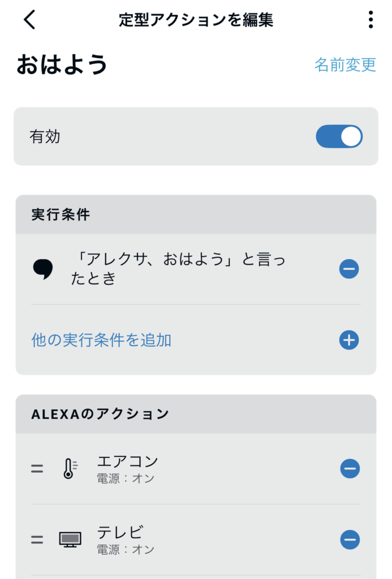Tap the ALEXAのアクション section header

(100, 414)
